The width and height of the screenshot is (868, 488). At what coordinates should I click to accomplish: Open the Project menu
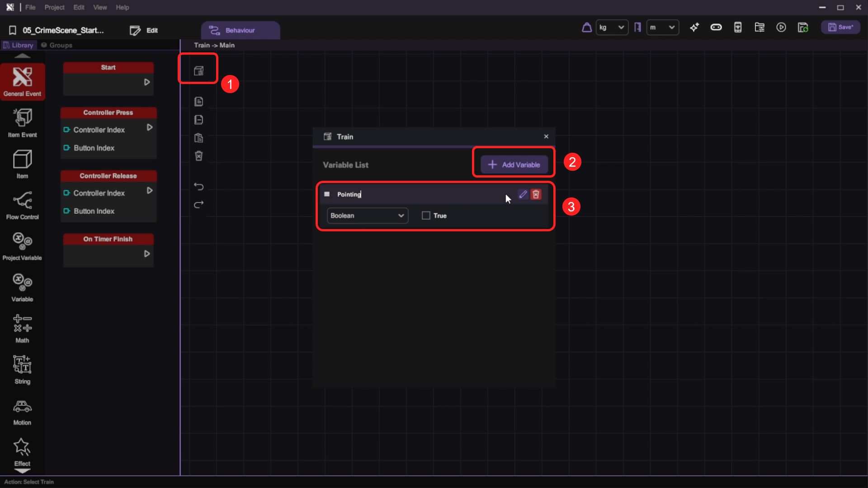(x=54, y=7)
